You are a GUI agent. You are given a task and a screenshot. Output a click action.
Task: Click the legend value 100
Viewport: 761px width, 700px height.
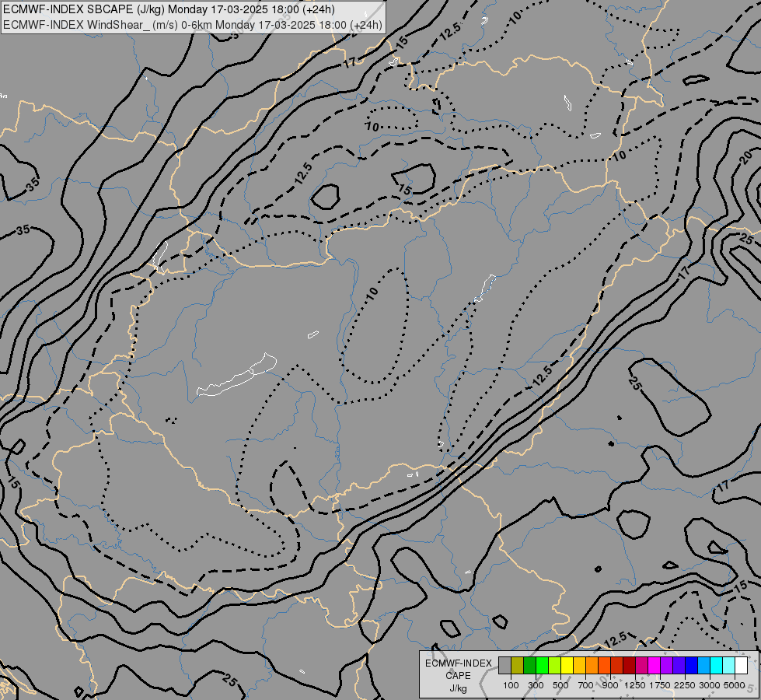511,685
